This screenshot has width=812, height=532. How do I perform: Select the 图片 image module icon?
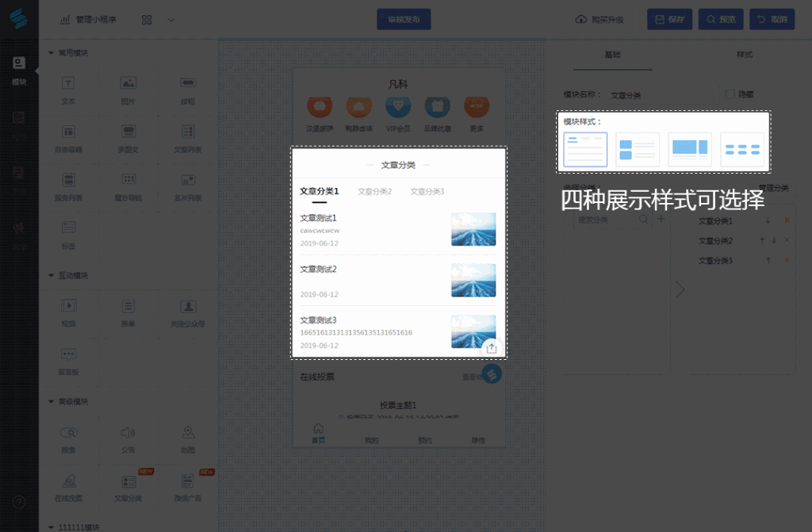click(x=128, y=83)
